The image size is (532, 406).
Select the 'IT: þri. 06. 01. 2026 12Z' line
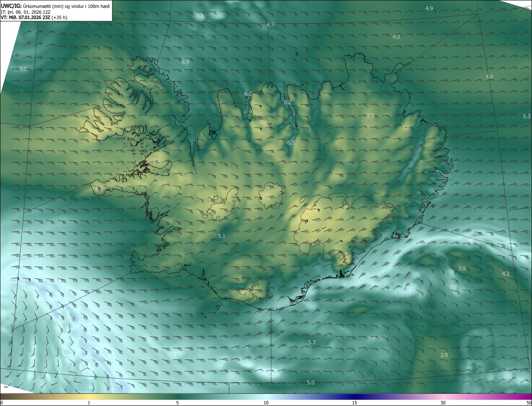click(x=27, y=12)
